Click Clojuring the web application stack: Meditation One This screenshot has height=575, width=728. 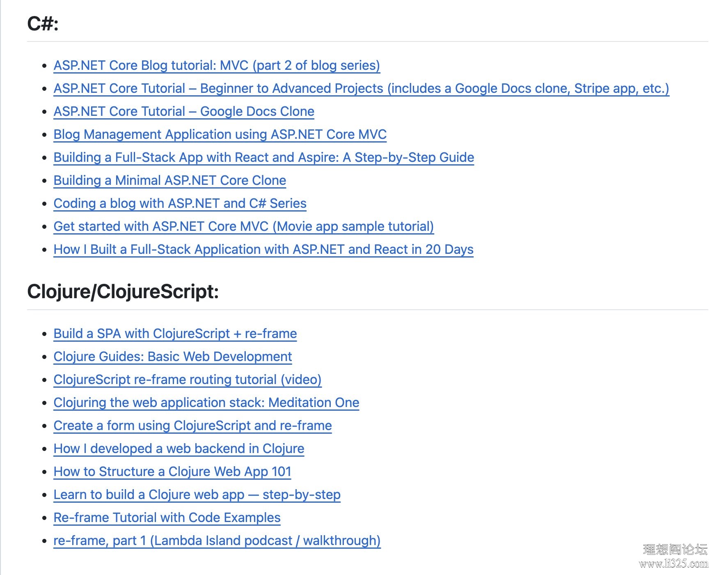(x=206, y=402)
